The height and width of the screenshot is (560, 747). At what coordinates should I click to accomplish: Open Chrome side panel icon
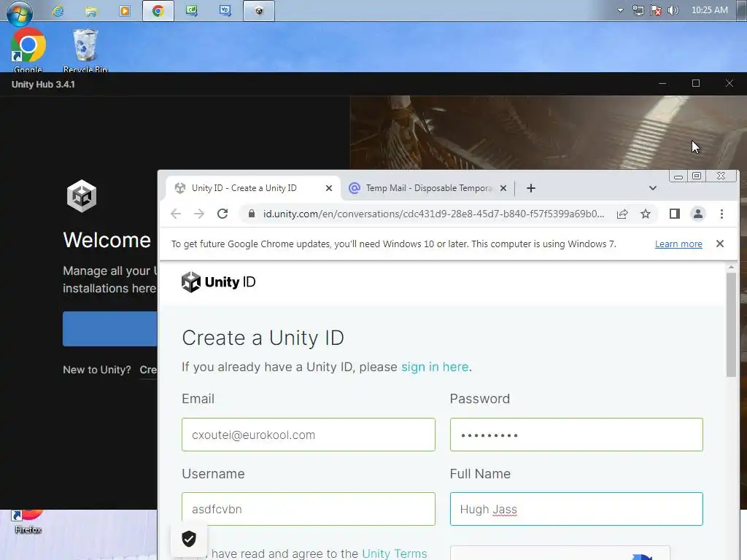pos(675,214)
